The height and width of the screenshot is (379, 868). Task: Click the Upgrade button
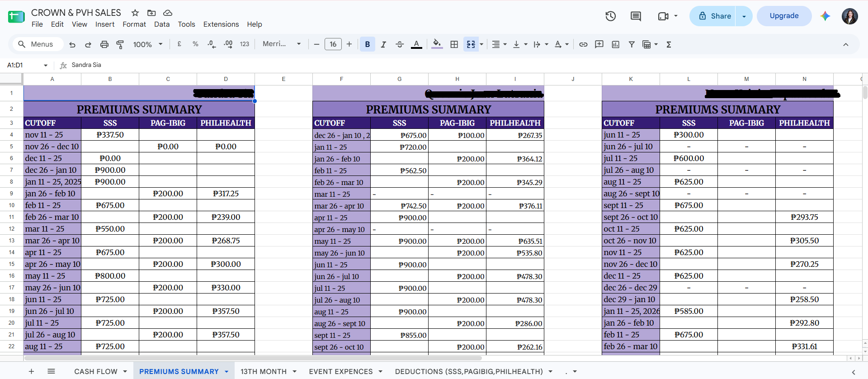point(784,16)
